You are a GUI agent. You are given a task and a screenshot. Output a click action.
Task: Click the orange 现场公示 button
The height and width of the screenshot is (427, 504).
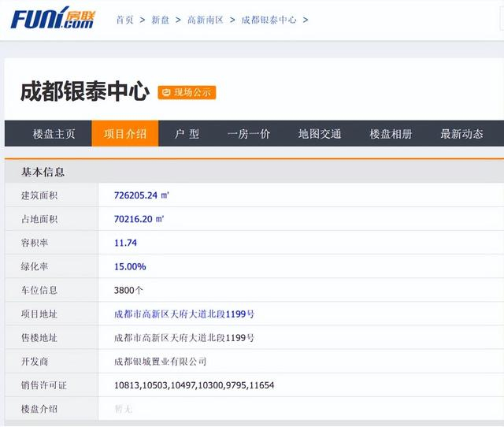187,93
